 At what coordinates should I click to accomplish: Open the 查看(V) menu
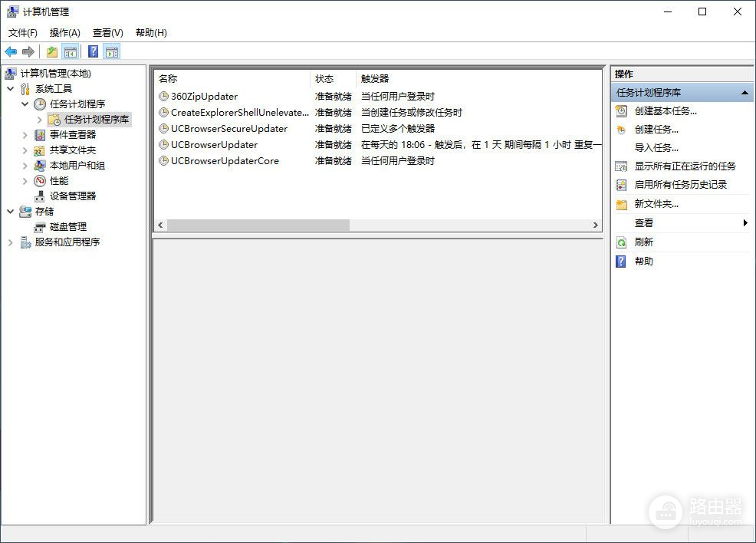click(x=107, y=33)
